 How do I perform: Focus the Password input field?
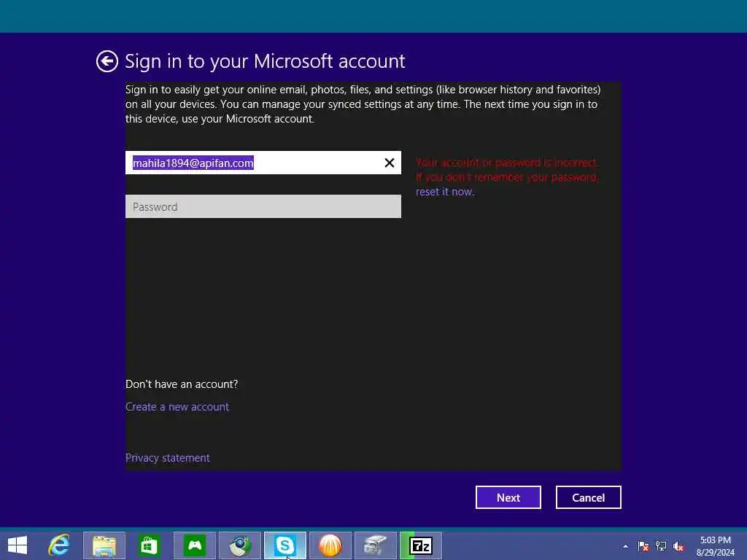[x=263, y=206]
